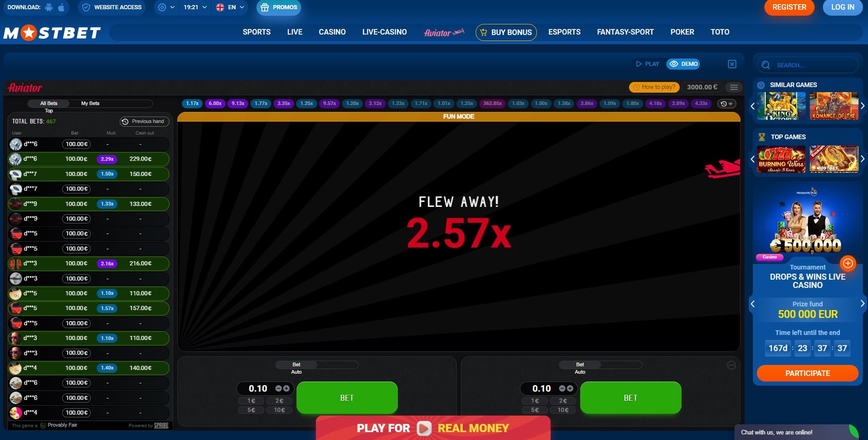
Task: Click the Participate tournament button
Action: (x=807, y=373)
